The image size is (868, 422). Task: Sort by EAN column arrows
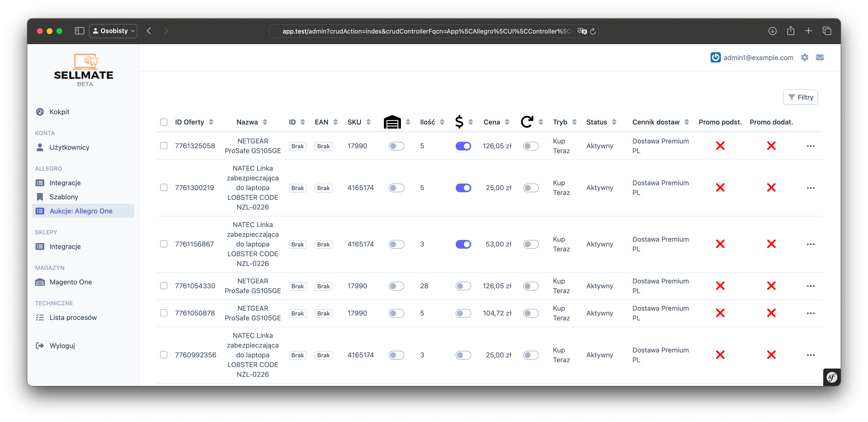(x=335, y=122)
